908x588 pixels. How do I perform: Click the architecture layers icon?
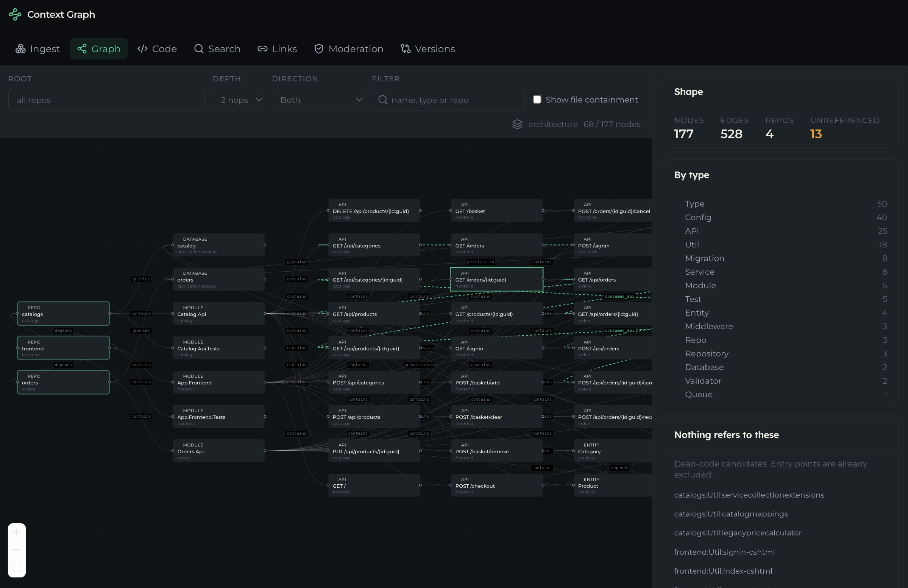pyautogui.click(x=517, y=124)
